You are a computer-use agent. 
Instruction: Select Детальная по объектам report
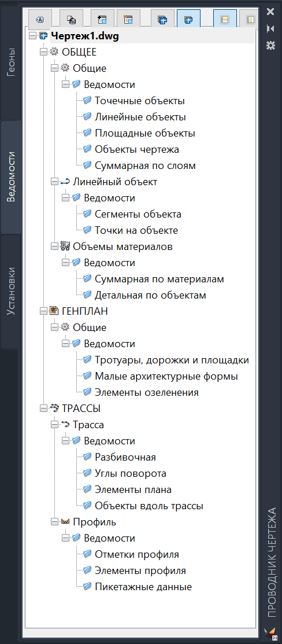pyautogui.click(x=150, y=295)
